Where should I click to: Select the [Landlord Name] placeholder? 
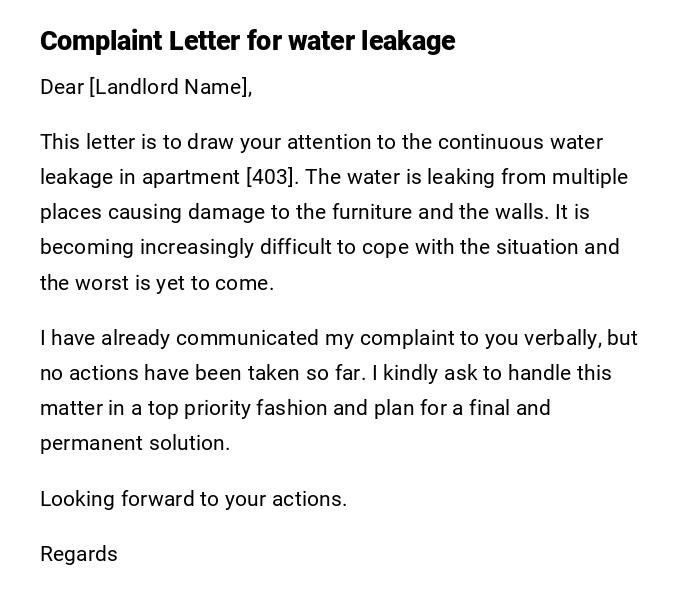tap(170, 87)
